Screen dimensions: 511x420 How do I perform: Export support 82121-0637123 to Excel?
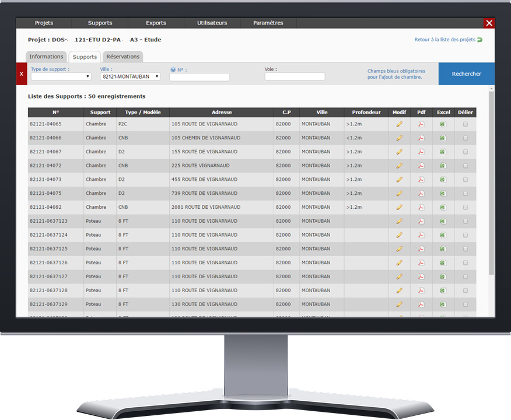pyautogui.click(x=443, y=221)
